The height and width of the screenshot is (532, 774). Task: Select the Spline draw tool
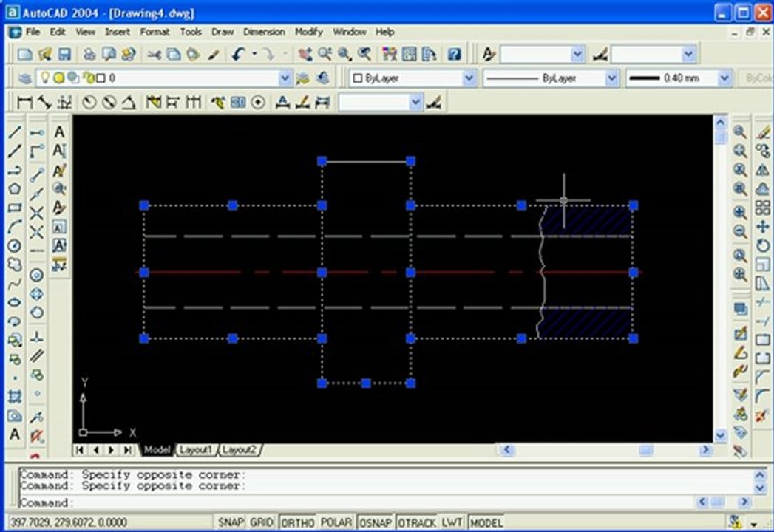[15, 283]
